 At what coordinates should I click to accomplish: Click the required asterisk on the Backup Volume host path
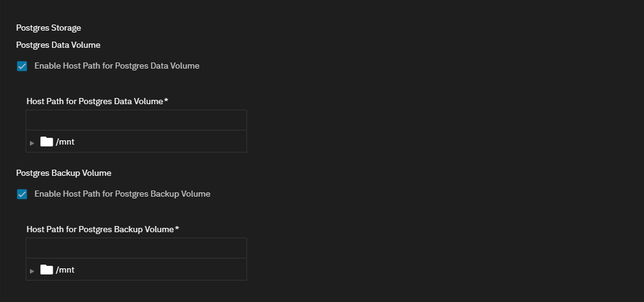(x=177, y=229)
